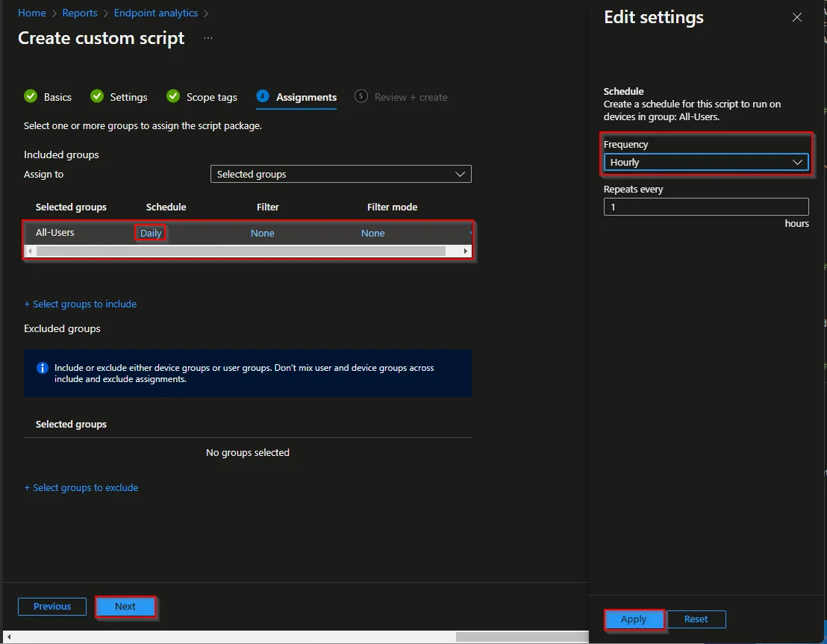Image resolution: width=827 pixels, height=644 pixels.
Task: Click the table's scroll right arrow
Action: 466,251
